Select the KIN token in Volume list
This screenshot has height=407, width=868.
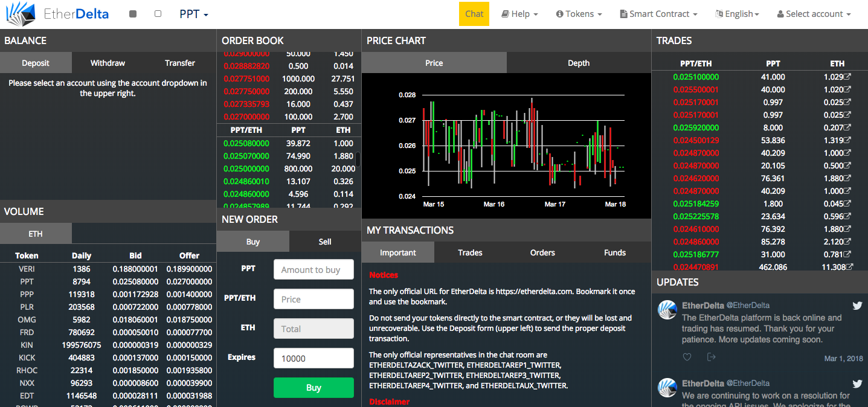(27, 345)
